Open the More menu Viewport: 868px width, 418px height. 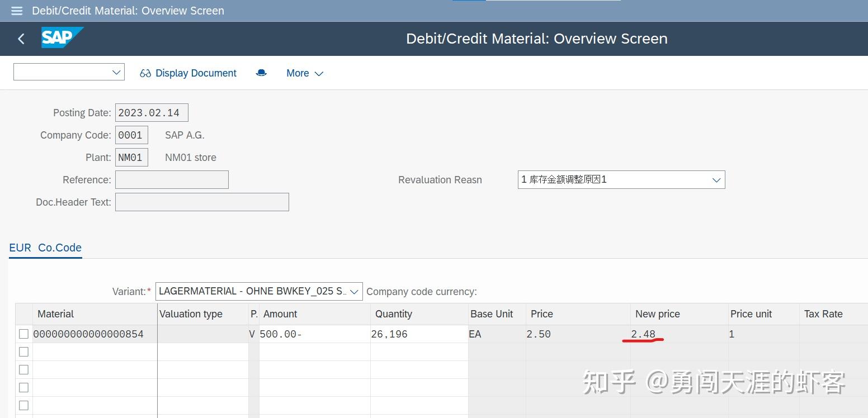pos(304,73)
